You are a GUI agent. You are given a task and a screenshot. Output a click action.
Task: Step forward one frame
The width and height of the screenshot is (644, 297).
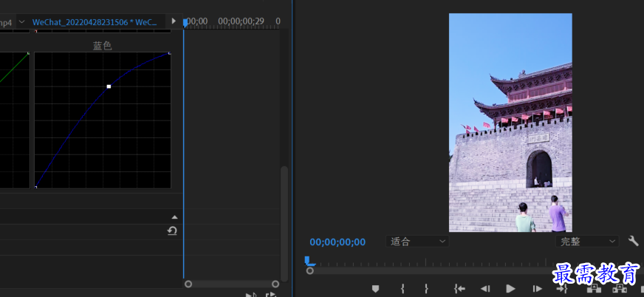537,289
